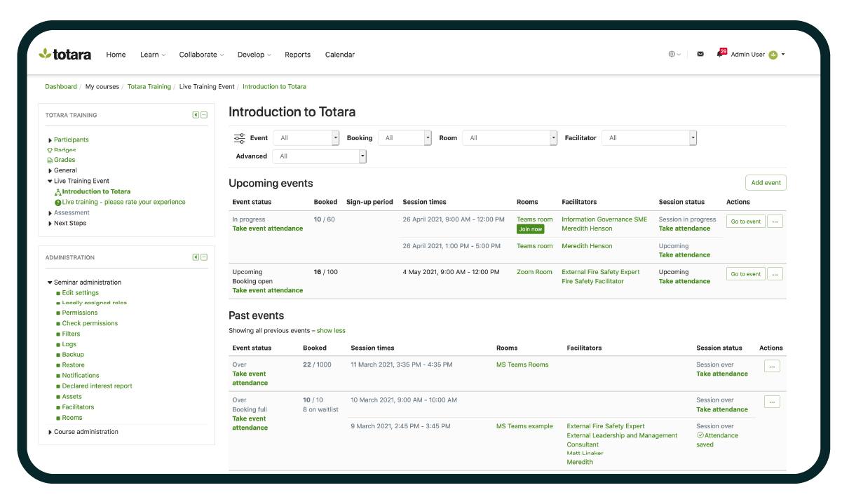Open the Collaborate menu
842x504 pixels.
pos(201,55)
